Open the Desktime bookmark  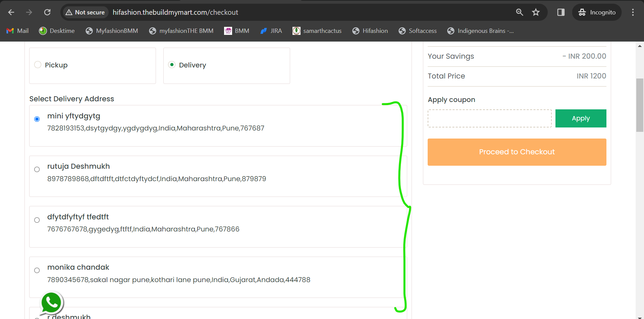[57, 31]
